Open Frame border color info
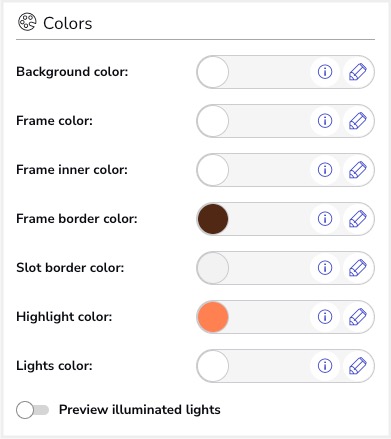391x439 pixels. [325, 219]
